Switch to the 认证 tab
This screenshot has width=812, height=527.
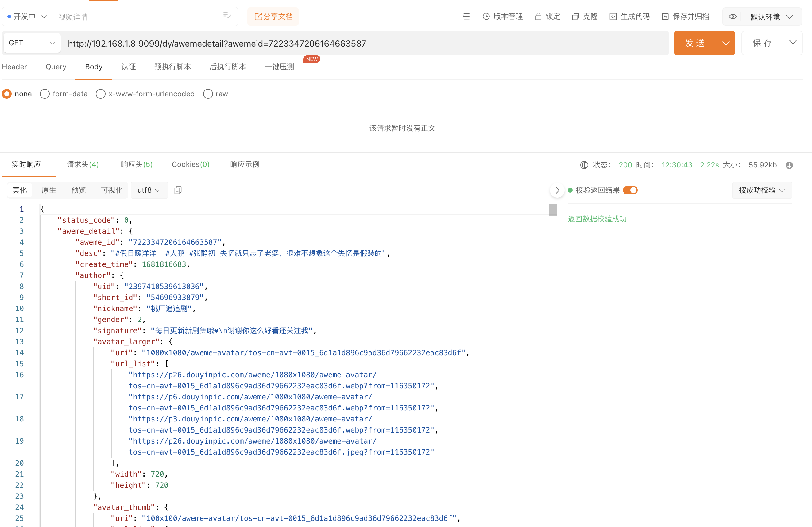(129, 67)
